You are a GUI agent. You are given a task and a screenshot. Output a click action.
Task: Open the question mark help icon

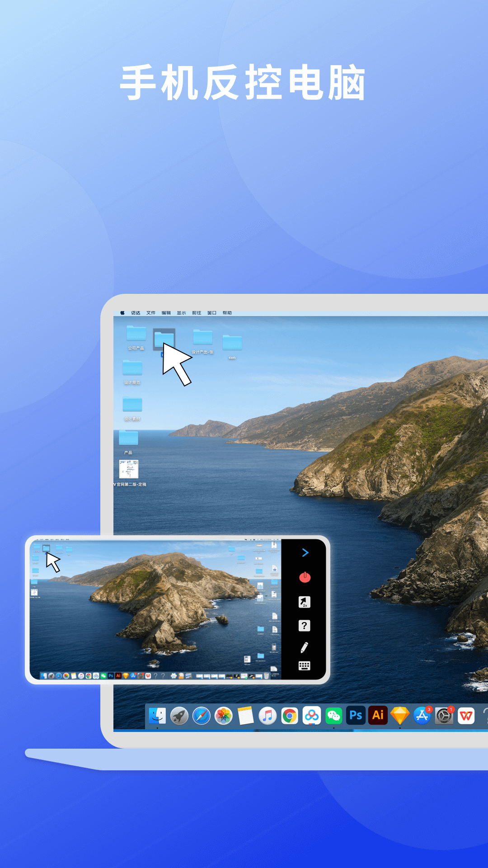[x=305, y=626]
